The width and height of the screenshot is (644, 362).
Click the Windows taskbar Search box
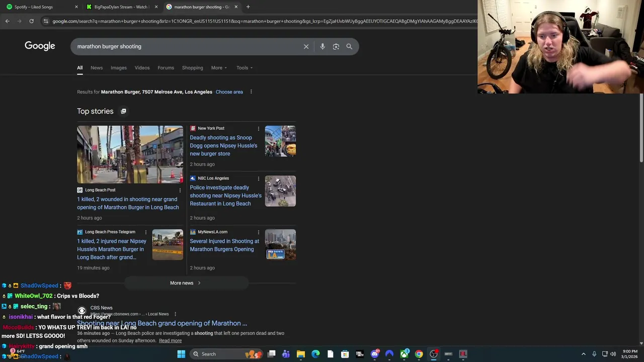[225, 354]
